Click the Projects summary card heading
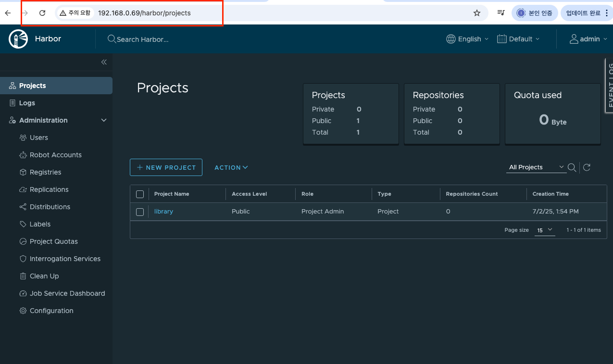The width and height of the screenshot is (613, 364). click(328, 95)
